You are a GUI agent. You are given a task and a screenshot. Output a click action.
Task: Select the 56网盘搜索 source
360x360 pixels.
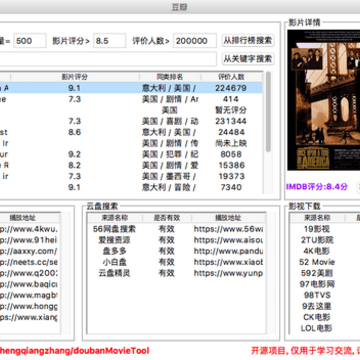pos(115,229)
